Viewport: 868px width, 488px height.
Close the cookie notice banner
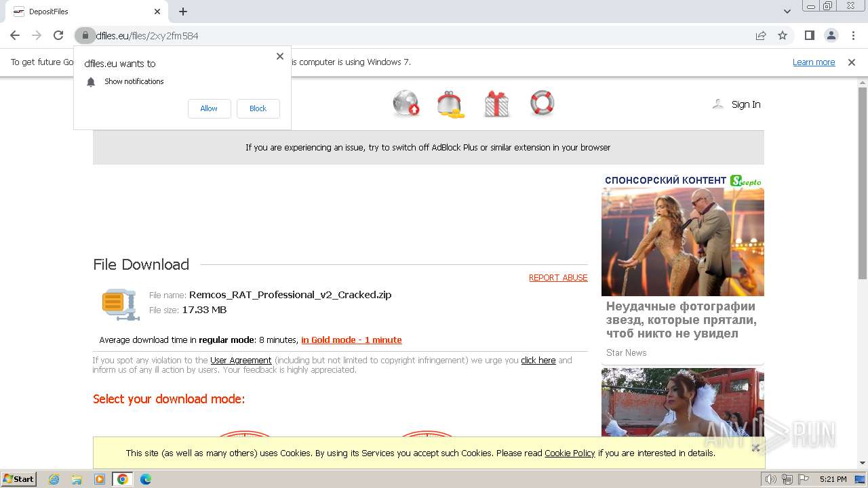tap(755, 447)
